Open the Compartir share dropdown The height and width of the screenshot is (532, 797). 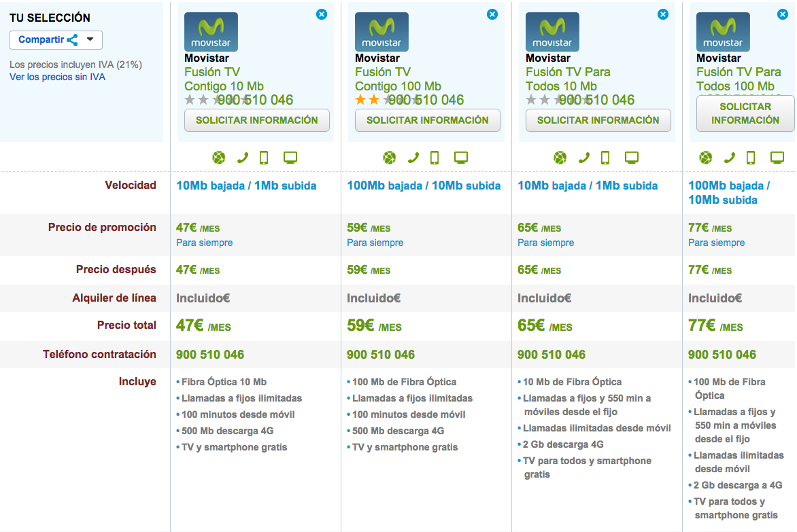pos(56,39)
